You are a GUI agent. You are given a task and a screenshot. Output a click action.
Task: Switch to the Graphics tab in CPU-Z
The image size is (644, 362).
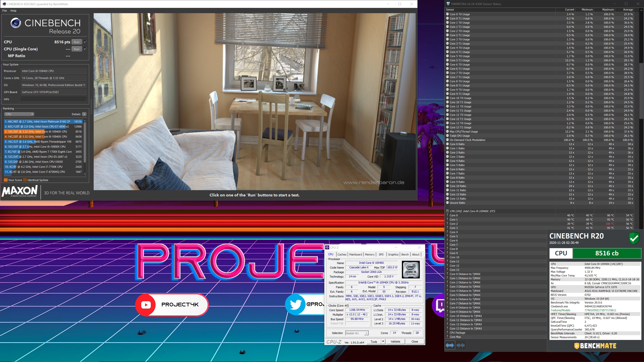(x=393, y=254)
